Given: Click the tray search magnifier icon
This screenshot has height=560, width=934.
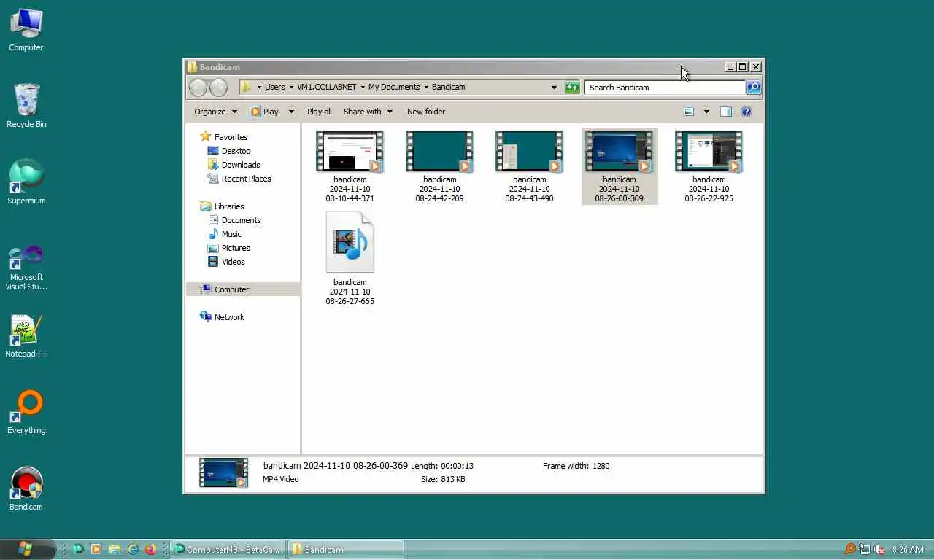Looking at the screenshot, I should point(850,549).
